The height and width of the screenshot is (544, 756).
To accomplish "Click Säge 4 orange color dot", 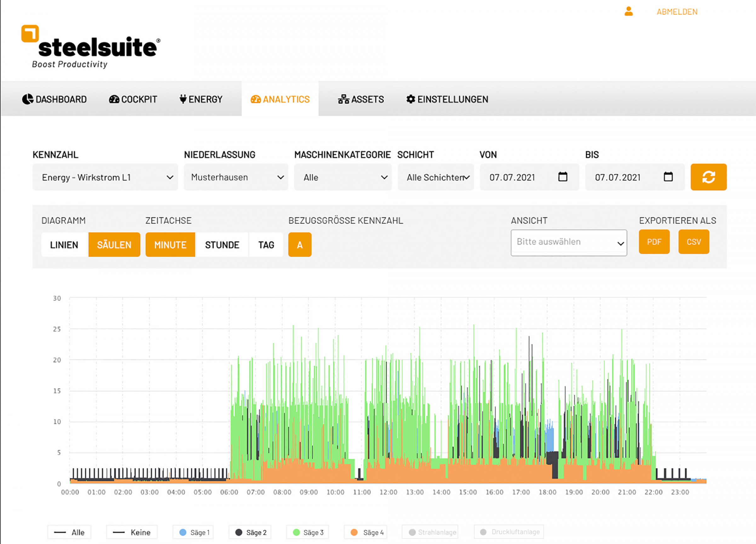I will click(x=354, y=532).
